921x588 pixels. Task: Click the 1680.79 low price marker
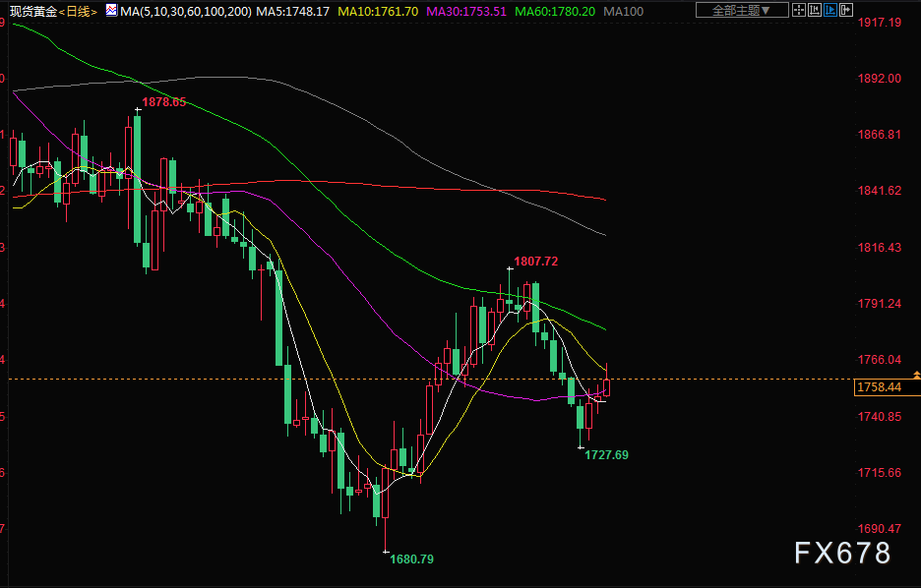click(411, 559)
